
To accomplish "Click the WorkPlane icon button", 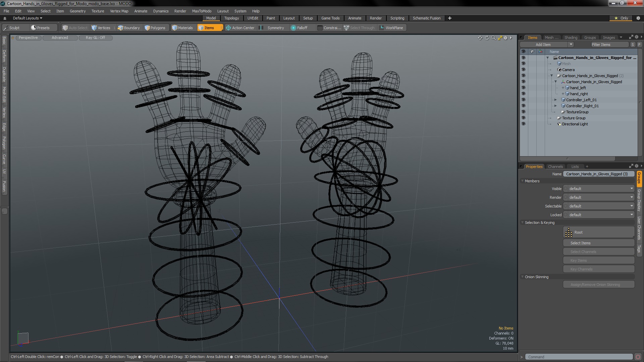I will (x=381, y=28).
